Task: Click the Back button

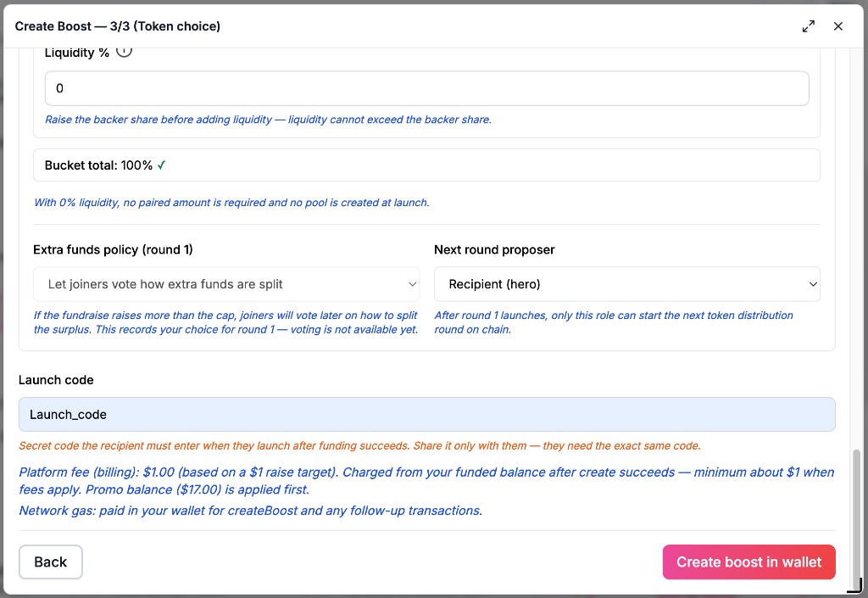Action: (x=50, y=562)
